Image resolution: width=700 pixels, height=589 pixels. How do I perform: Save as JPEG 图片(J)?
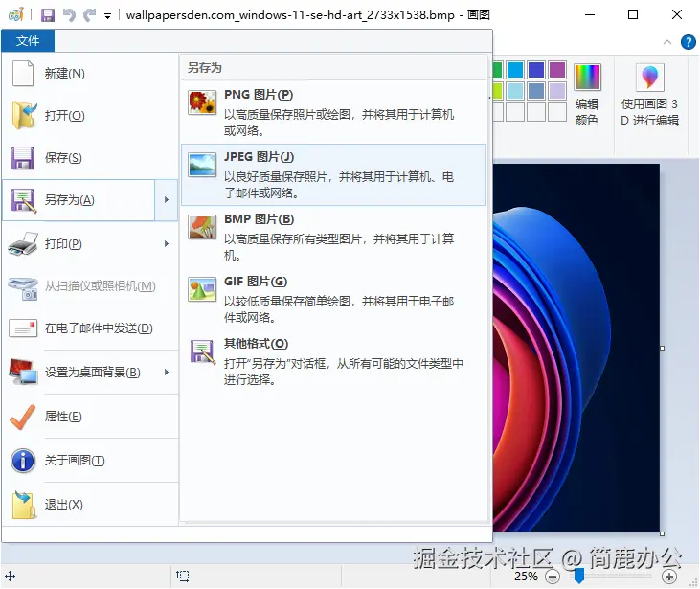point(333,174)
